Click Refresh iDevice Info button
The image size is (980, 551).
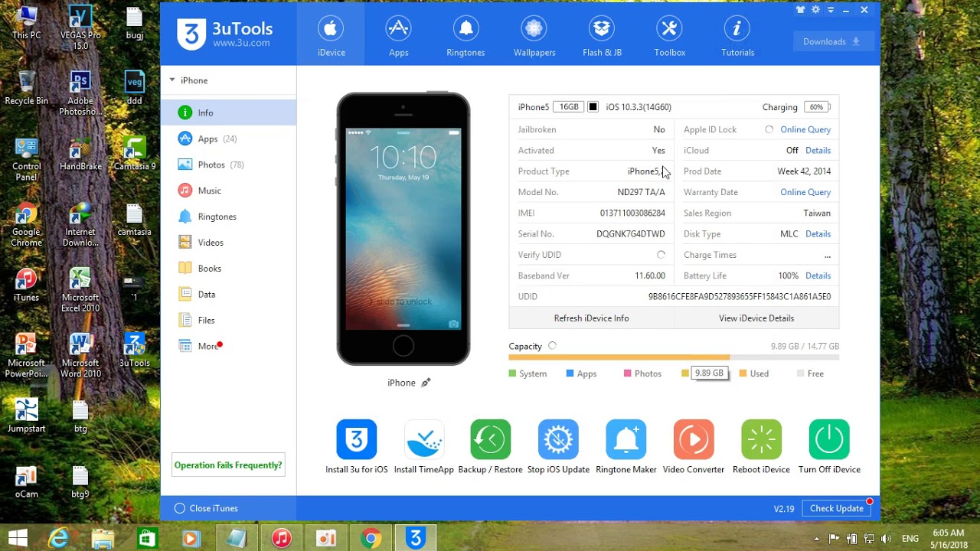click(x=591, y=318)
